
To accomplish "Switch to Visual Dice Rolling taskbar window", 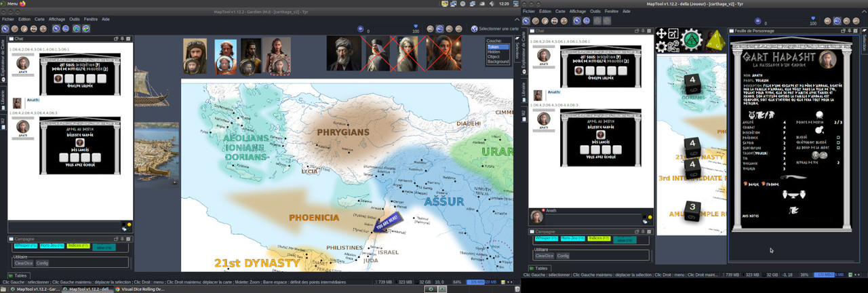I will pos(140,289).
